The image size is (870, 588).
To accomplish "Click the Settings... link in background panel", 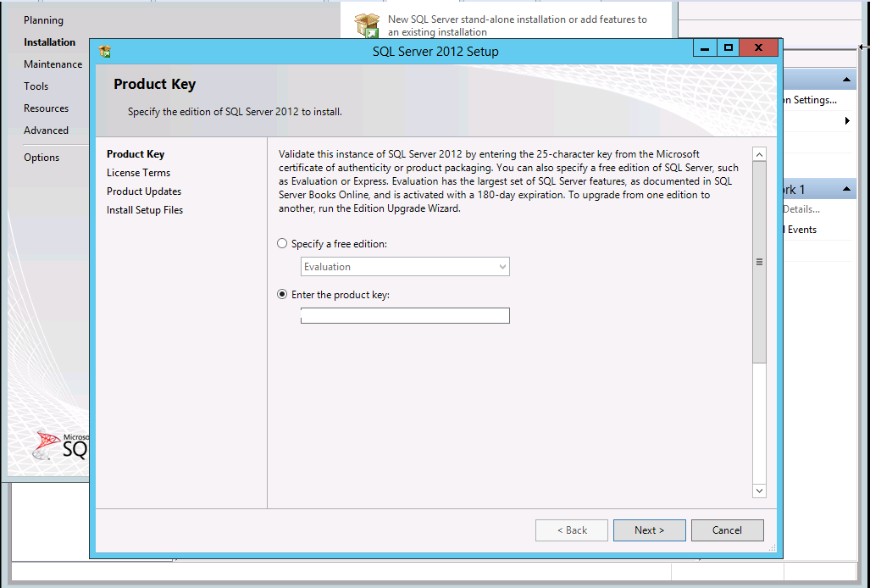I will 811,100.
